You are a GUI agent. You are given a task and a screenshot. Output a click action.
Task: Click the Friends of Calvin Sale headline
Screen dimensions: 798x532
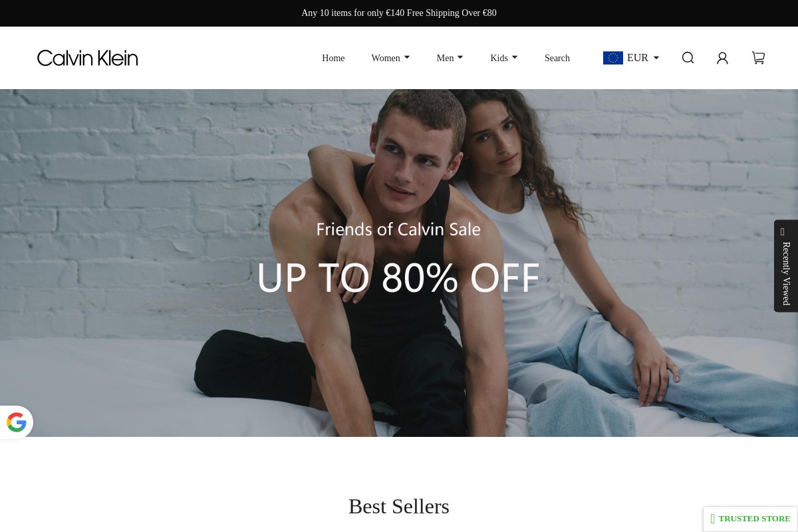coord(398,229)
